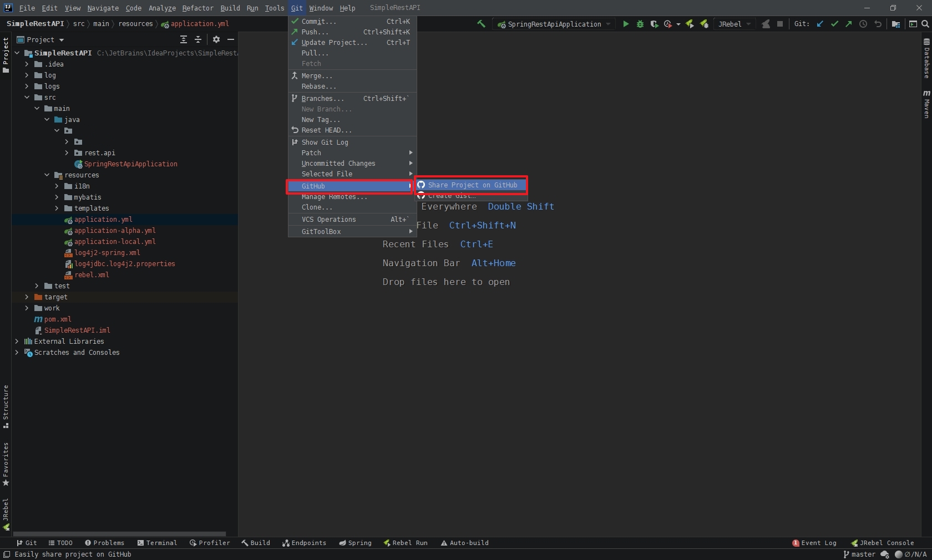Open Project Structure icon in toolbar
This screenshot has width=932, height=560.
coord(896,24)
